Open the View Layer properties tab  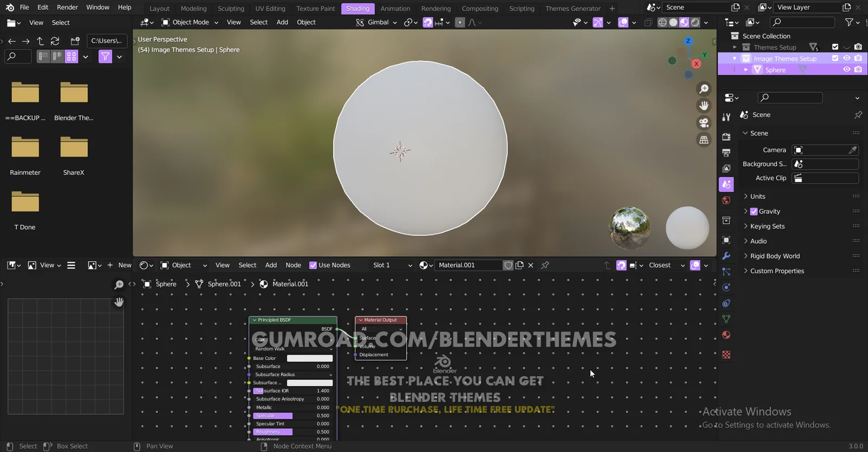726,169
